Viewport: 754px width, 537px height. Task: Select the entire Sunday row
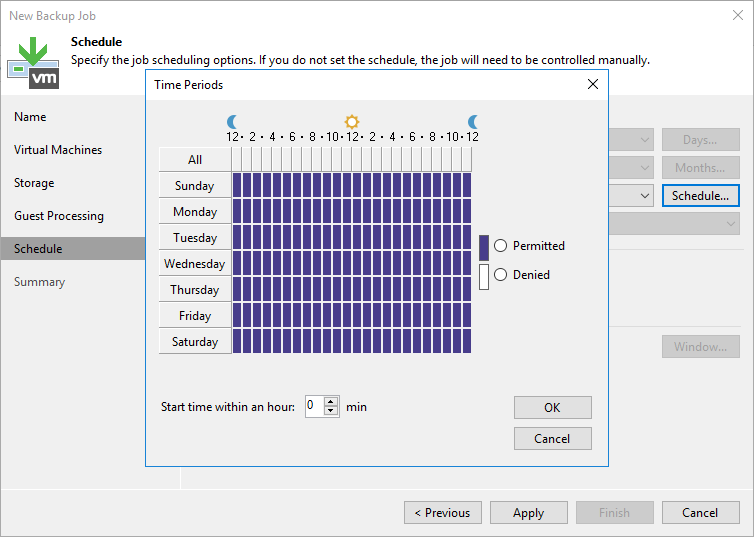click(195, 186)
